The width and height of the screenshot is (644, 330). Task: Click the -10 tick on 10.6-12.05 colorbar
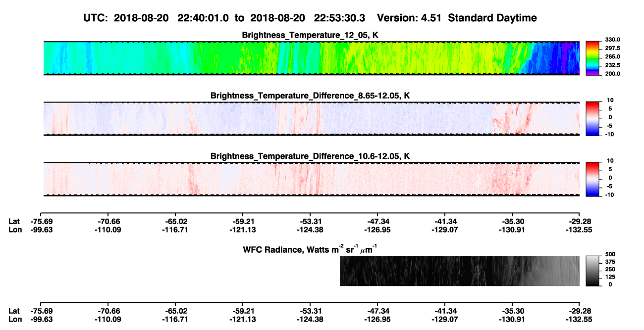(609, 194)
